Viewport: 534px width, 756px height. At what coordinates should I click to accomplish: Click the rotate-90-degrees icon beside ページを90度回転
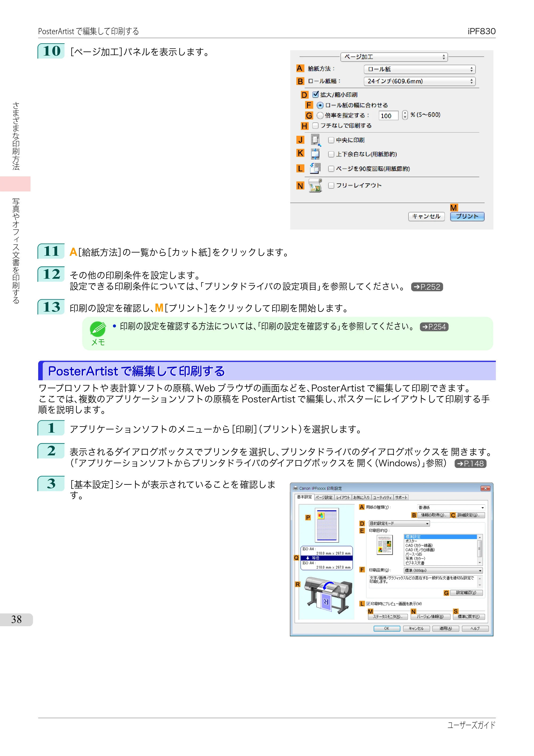[315, 168]
